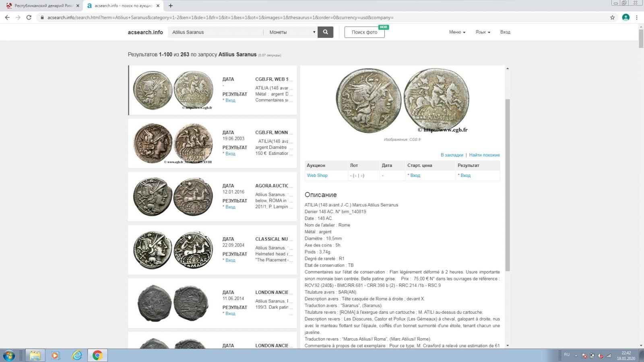
Task: Bookmark page with star icon
Action: click(x=612, y=17)
